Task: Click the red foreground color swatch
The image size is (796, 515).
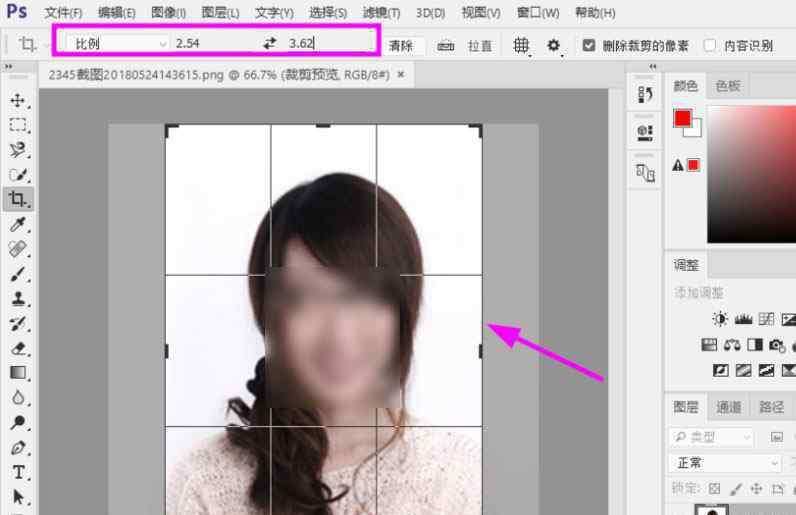Action: [683, 119]
